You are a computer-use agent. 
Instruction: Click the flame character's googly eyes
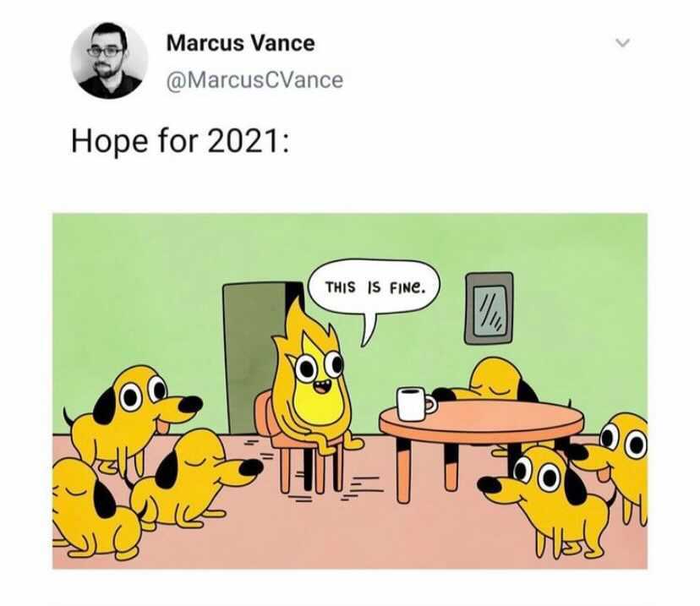coord(320,366)
